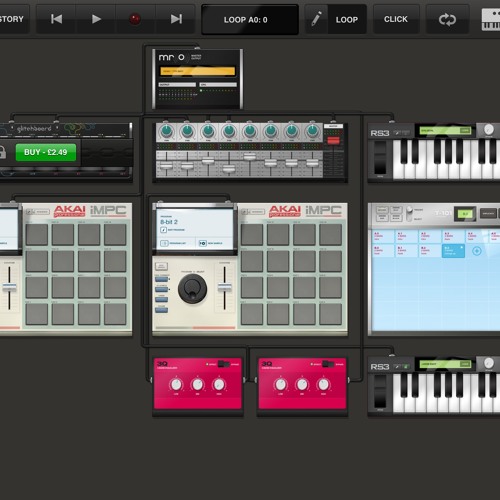Open program list on center iMPC screen

point(173,243)
